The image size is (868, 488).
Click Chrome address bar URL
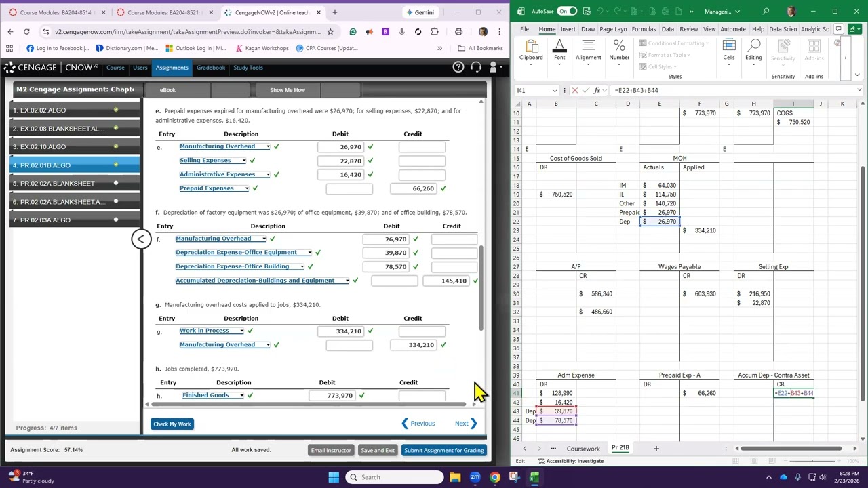click(188, 31)
